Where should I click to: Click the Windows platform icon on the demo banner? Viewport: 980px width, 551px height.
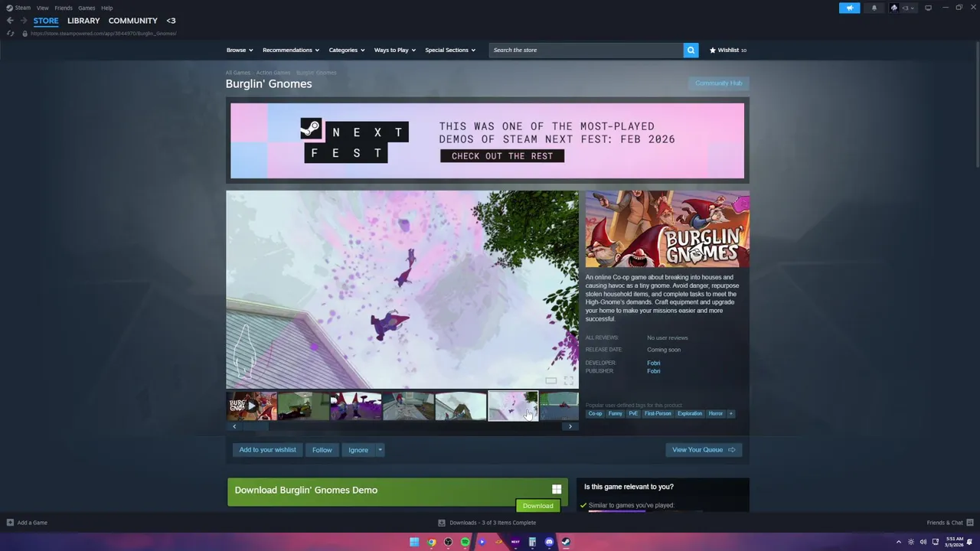(557, 490)
